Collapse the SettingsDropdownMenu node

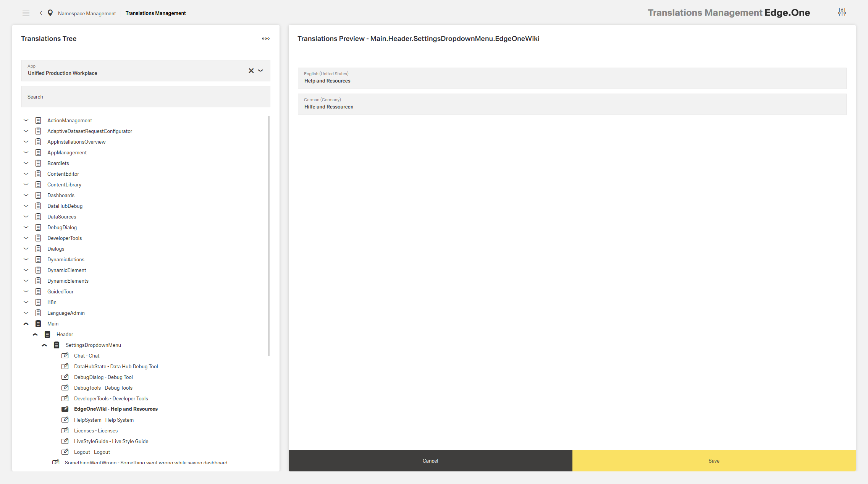tap(44, 345)
